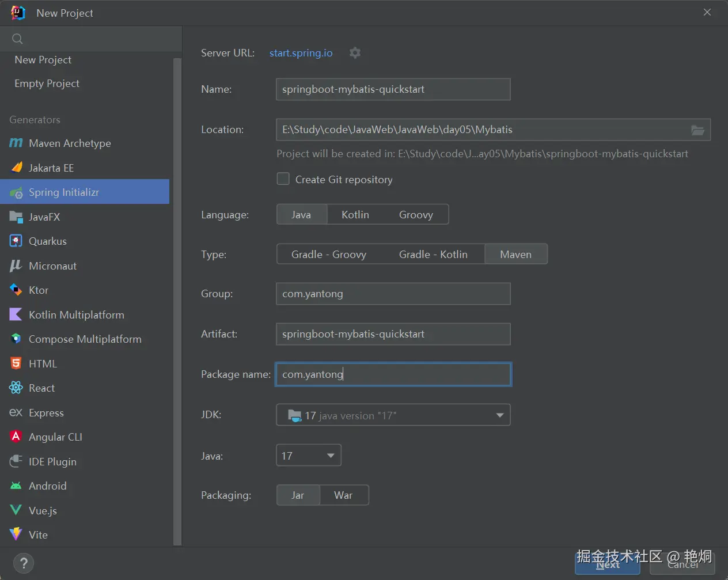Click the Compose Multiplatform icon
The height and width of the screenshot is (580, 728).
coord(16,339)
